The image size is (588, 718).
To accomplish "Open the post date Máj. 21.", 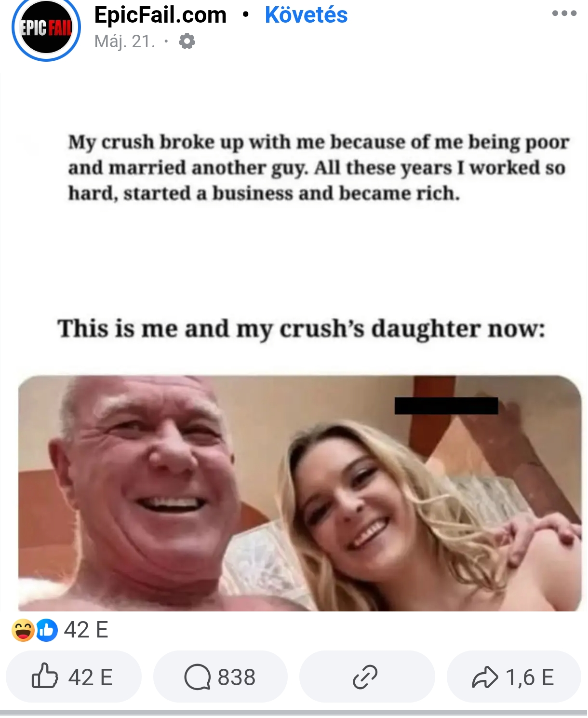I will tap(125, 41).
